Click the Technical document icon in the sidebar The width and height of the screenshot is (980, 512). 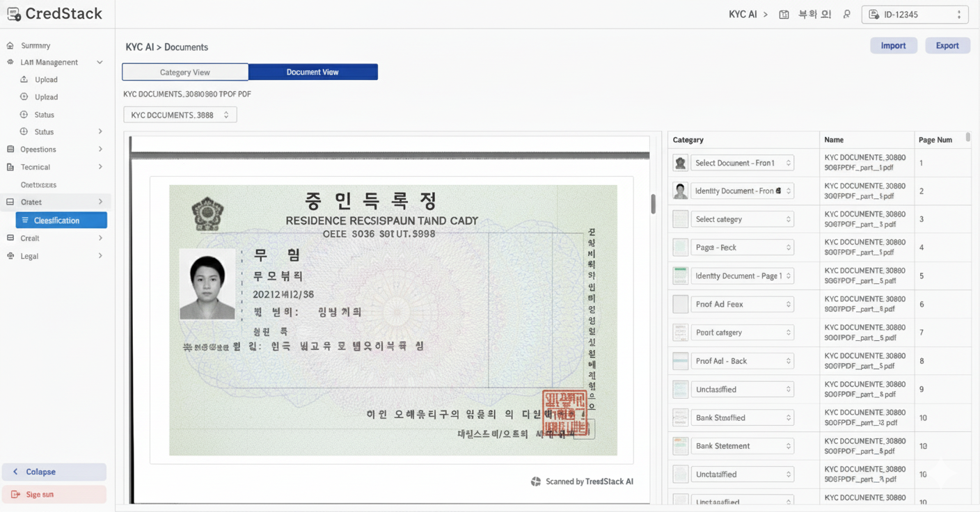tap(10, 166)
